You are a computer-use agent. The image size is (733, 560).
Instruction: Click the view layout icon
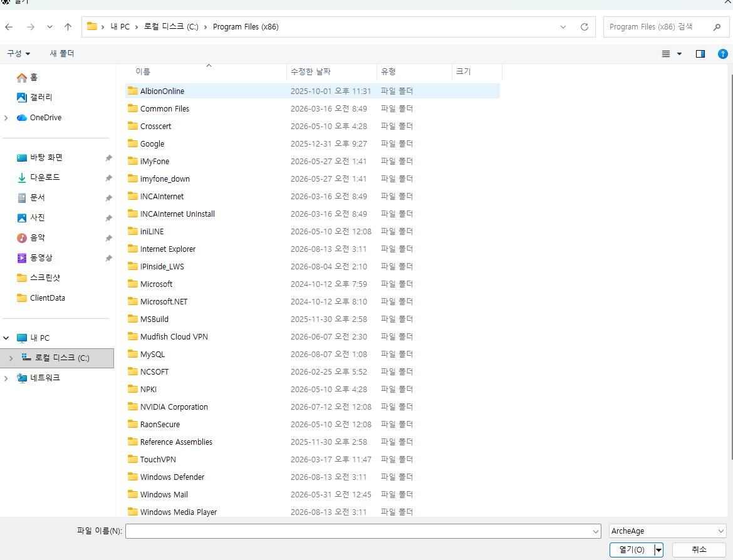(x=666, y=54)
